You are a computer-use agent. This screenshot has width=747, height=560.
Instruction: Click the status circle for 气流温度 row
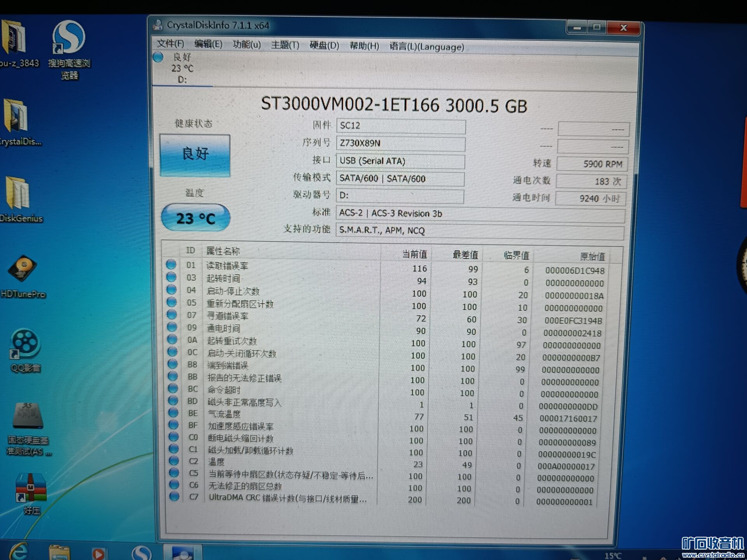pos(173,412)
